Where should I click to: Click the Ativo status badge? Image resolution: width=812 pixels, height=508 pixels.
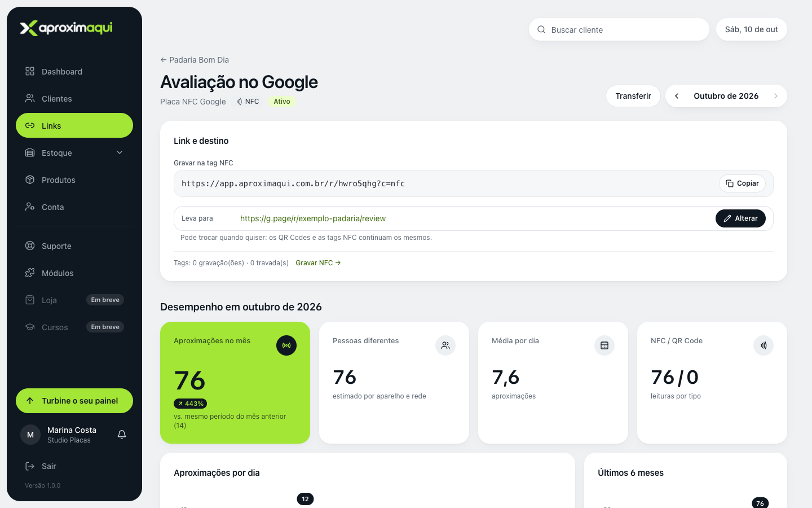click(282, 102)
